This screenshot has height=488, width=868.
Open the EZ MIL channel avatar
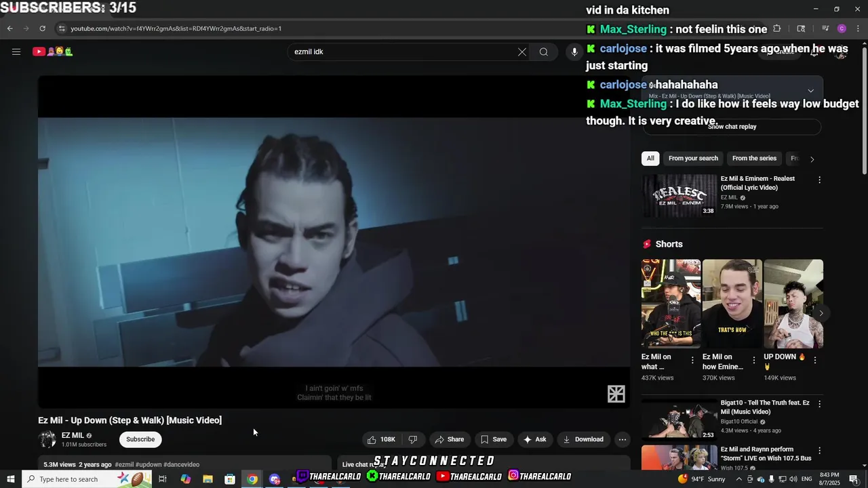pyautogui.click(x=47, y=439)
